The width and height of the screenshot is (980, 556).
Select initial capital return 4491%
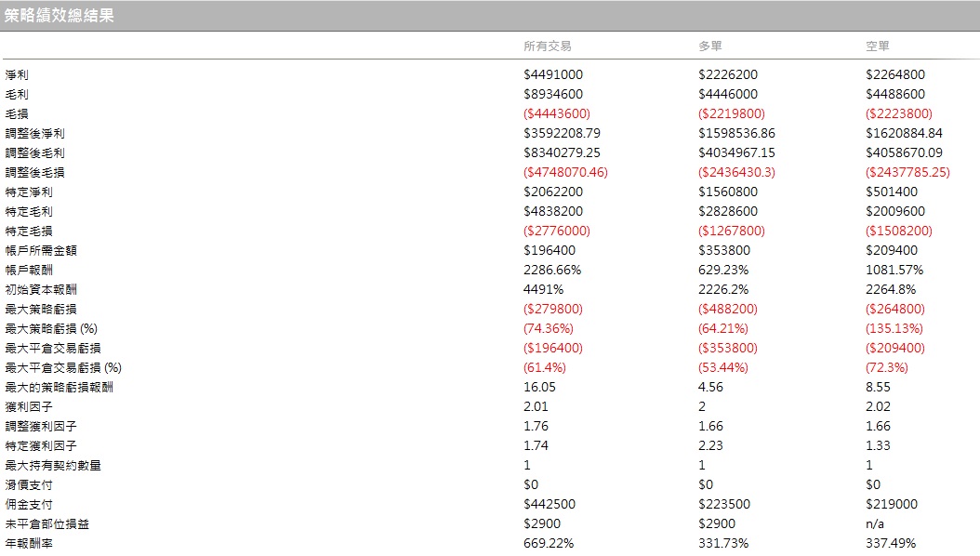click(x=544, y=290)
